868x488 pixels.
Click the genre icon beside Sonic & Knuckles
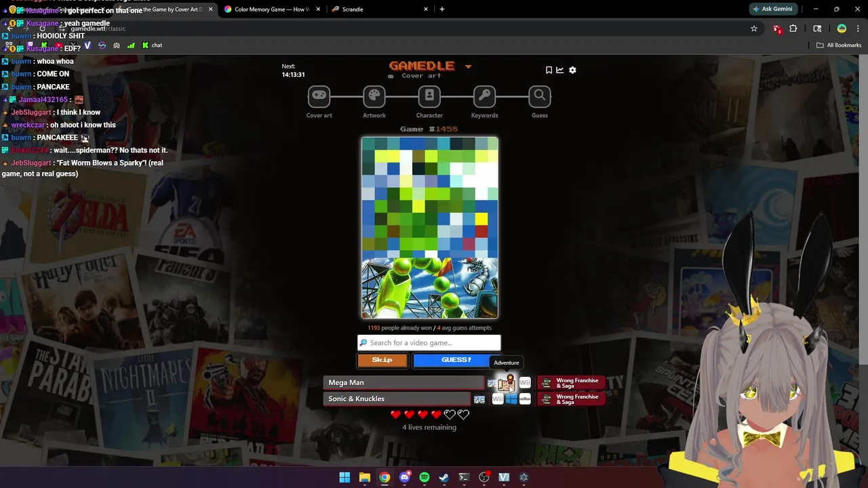(479, 399)
